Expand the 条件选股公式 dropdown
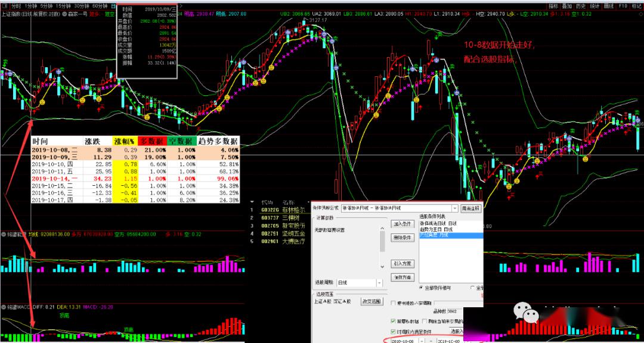Screen dimensions: 644x343 tap(454, 208)
